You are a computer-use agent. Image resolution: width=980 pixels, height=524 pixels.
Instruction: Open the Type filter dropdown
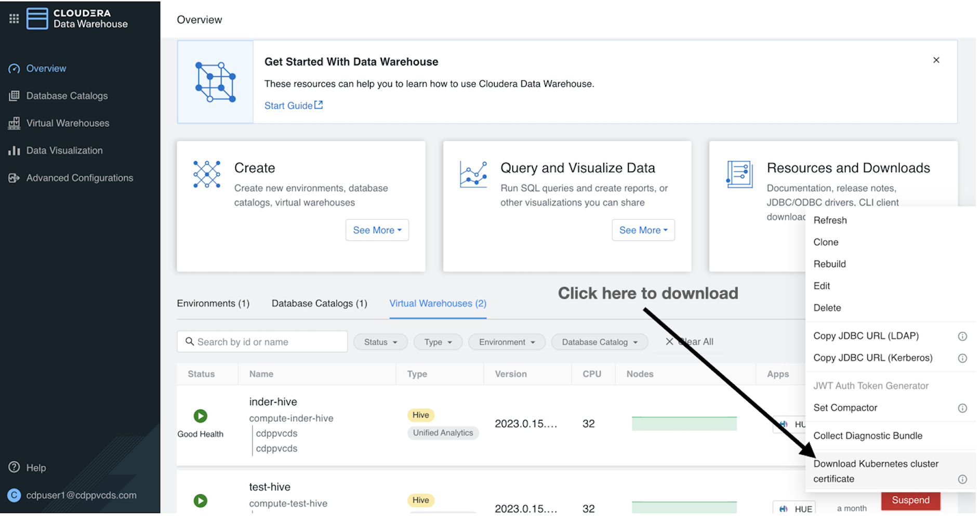[x=438, y=342]
